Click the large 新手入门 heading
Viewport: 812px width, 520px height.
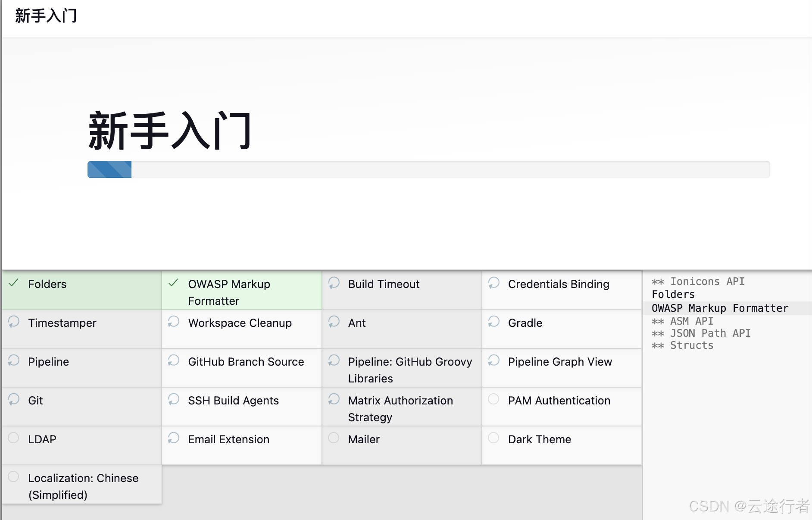click(x=170, y=131)
